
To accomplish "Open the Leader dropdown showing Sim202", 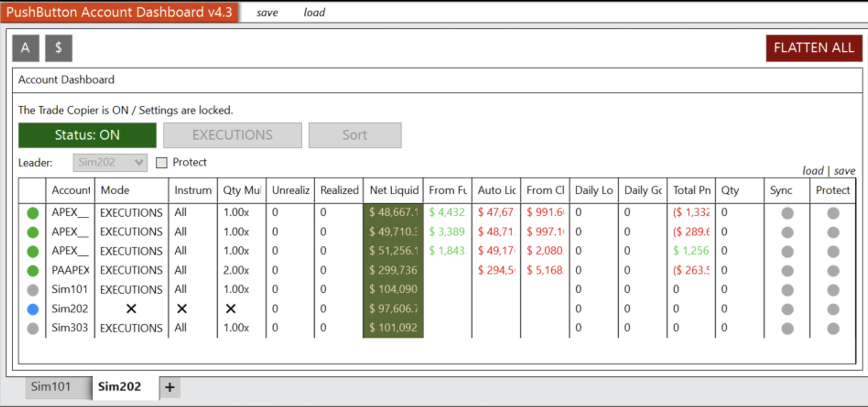I will [110, 163].
